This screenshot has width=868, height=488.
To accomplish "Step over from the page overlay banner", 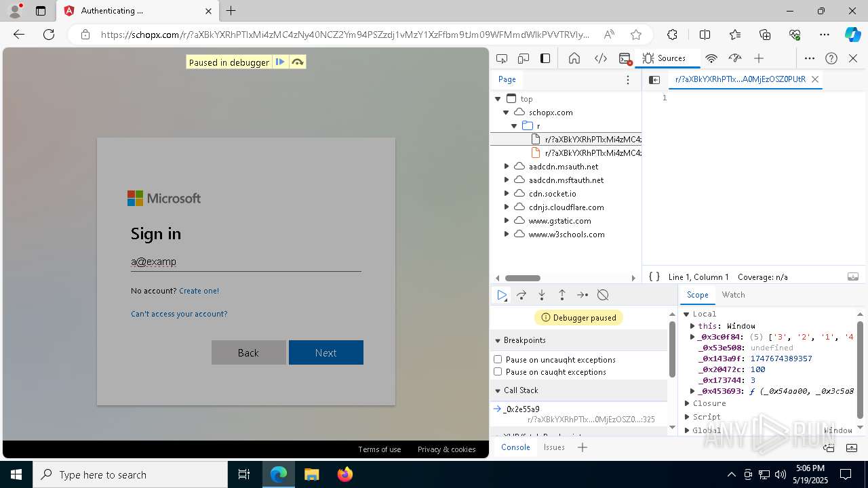I will [297, 62].
